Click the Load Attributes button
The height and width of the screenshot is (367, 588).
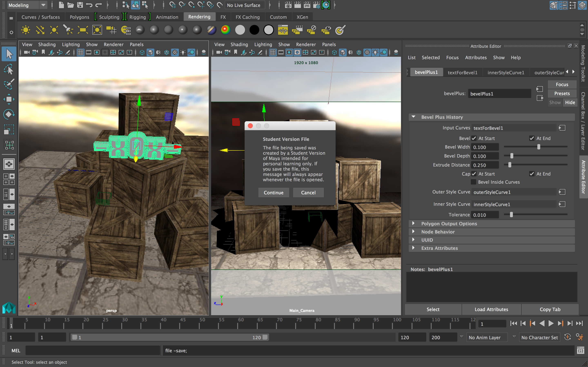491,309
